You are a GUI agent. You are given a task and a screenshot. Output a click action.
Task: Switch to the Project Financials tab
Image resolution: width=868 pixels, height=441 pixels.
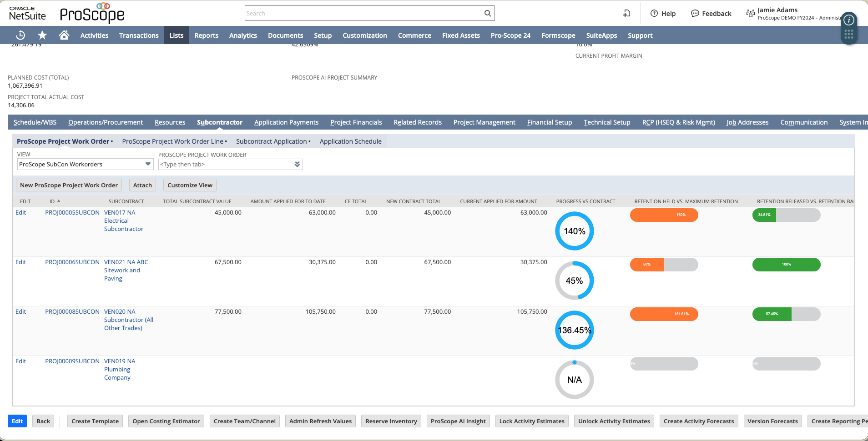point(356,122)
